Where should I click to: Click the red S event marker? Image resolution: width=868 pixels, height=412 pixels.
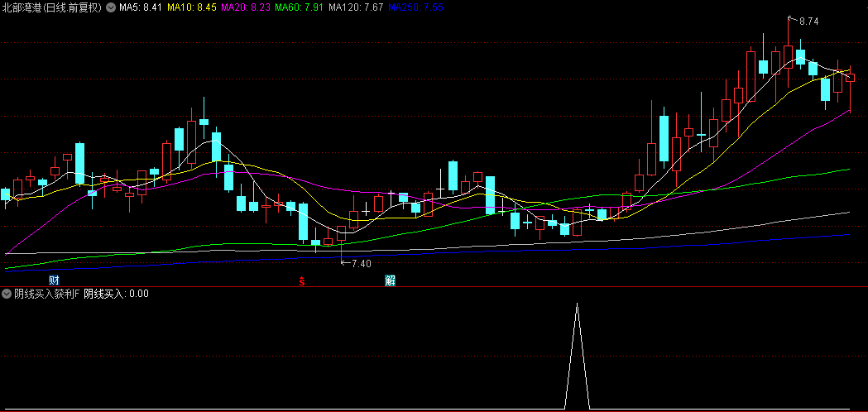(x=302, y=280)
